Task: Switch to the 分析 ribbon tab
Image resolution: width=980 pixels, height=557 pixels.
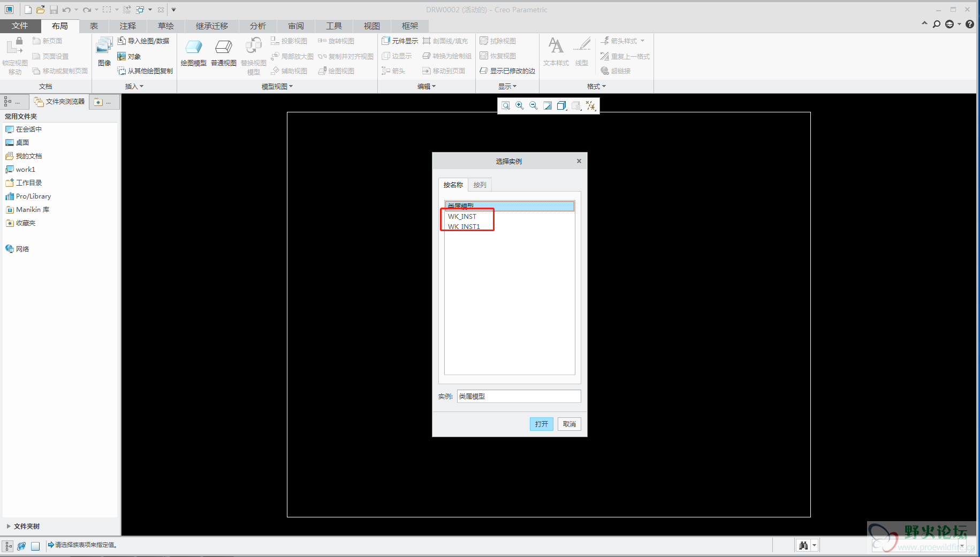Action: point(258,26)
